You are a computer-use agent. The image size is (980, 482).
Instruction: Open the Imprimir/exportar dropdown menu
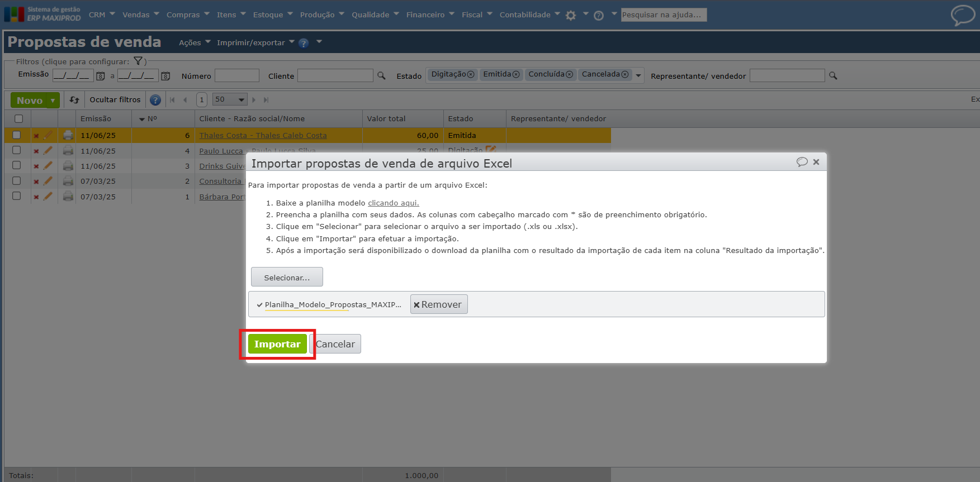click(x=255, y=42)
